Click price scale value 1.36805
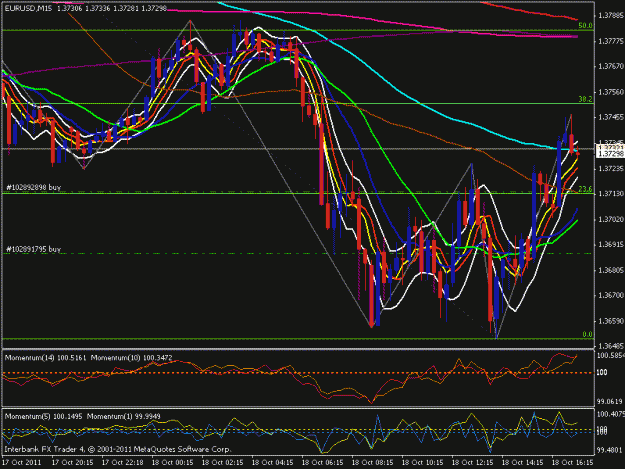The image size is (625, 469). (x=611, y=271)
